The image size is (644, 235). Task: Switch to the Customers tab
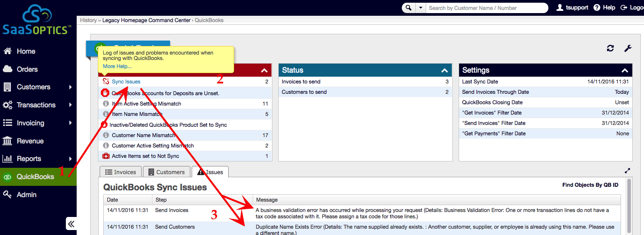166,172
